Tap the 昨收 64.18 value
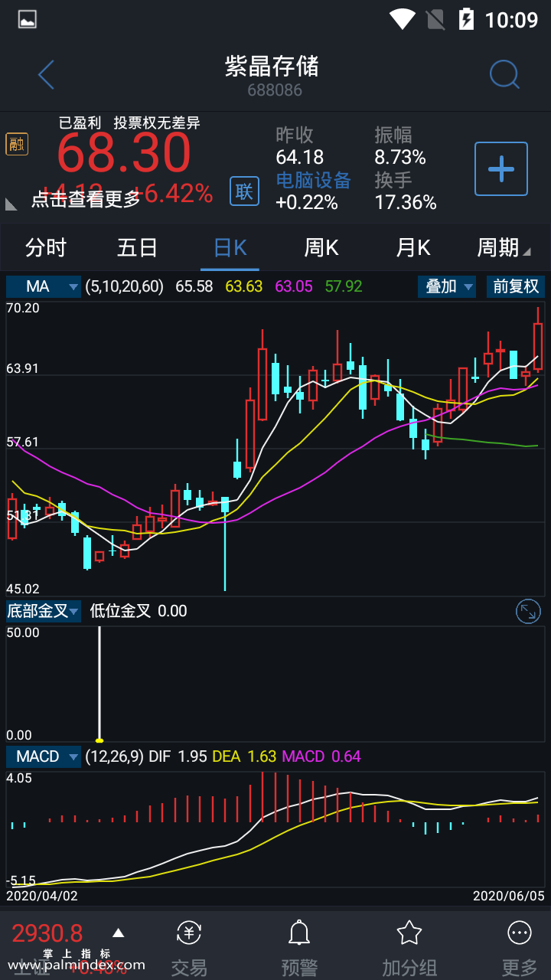This screenshot has height=980, width=551. coord(299,158)
